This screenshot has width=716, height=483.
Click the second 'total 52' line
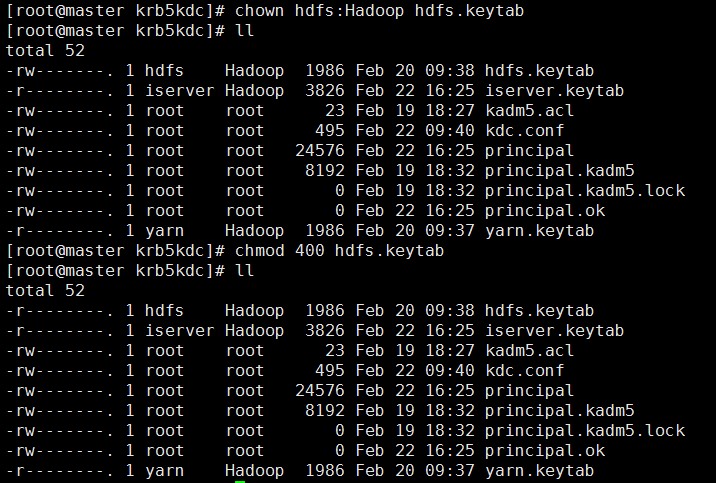pyautogui.click(x=45, y=290)
